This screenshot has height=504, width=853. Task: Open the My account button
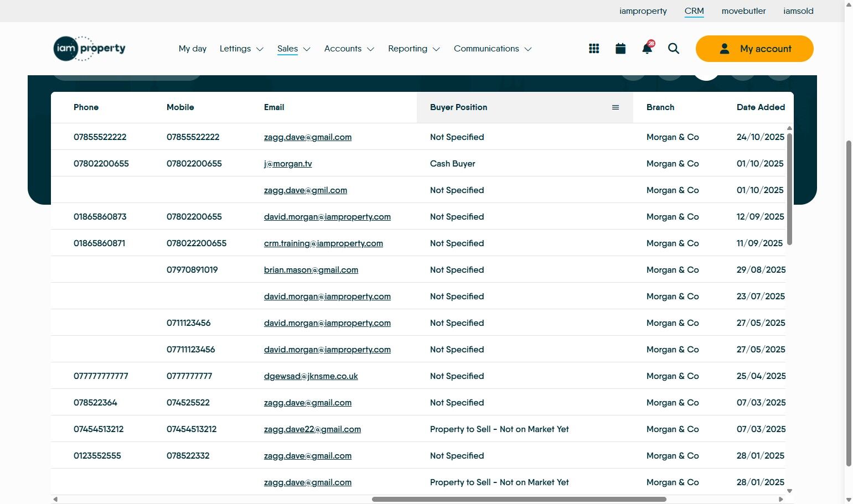pos(754,49)
